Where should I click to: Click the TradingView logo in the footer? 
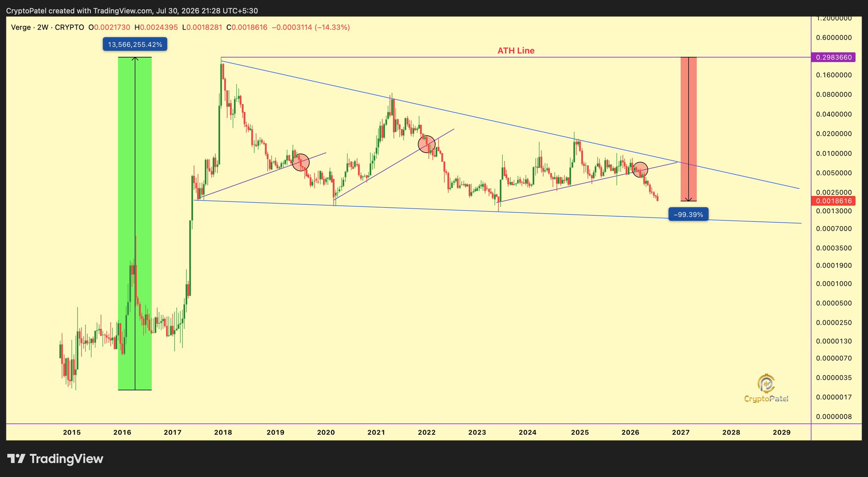56,459
